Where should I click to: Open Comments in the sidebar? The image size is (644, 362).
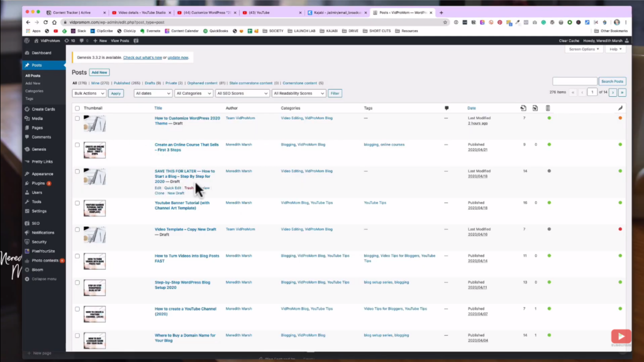[x=41, y=137]
